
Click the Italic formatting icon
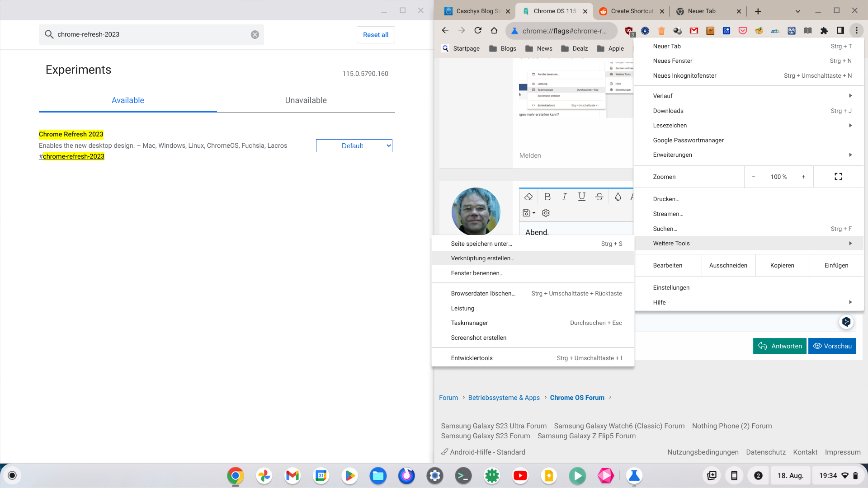(x=564, y=197)
